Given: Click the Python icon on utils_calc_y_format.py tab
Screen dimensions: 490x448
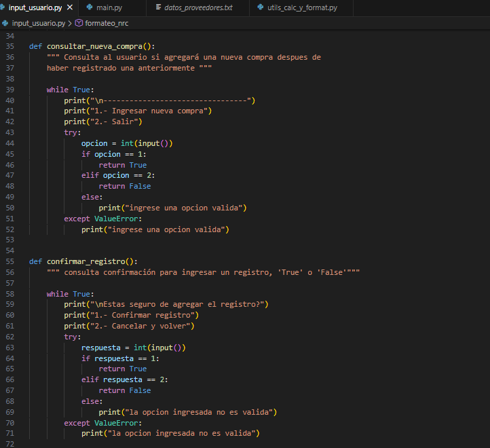Looking at the screenshot, I should 261,7.
